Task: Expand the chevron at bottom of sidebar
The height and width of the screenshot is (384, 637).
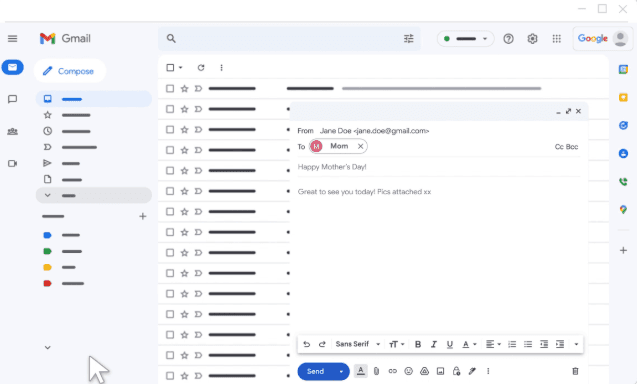Action: click(x=48, y=347)
